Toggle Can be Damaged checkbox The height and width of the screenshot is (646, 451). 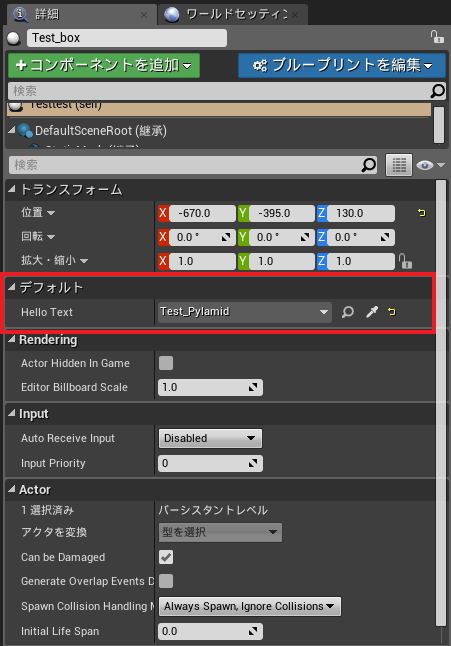pyautogui.click(x=166, y=557)
